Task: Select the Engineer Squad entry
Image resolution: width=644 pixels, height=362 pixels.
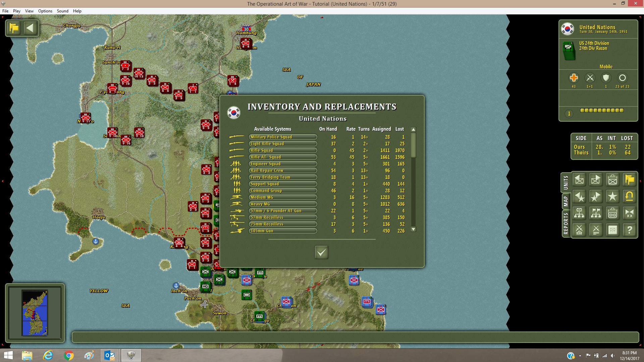Action: coord(283,164)
